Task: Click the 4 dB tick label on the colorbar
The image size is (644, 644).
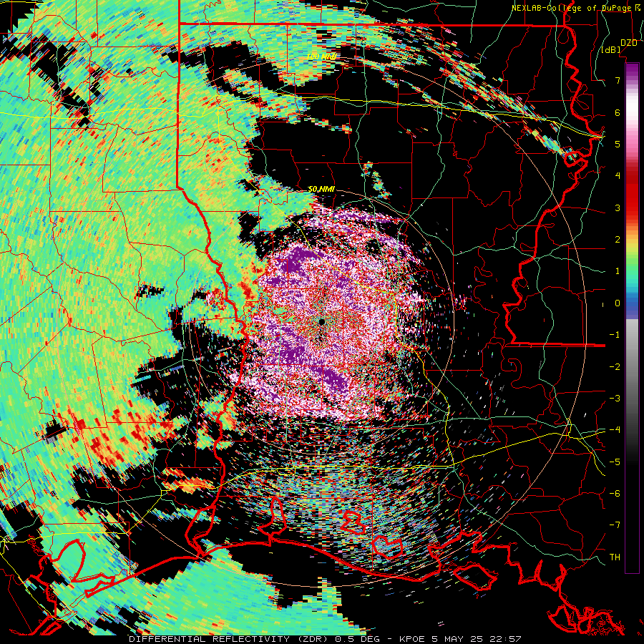Action: tap(618, 176)
